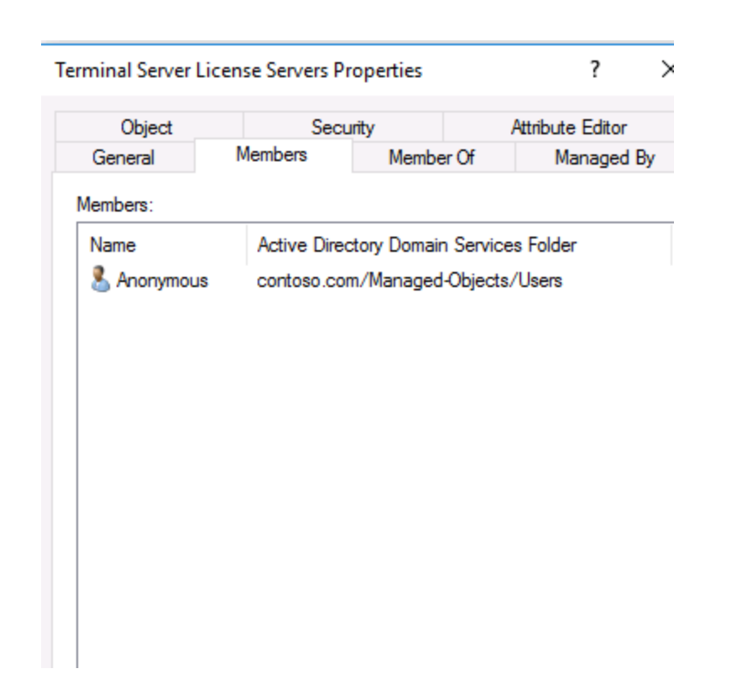The height and width of the screenshot is (700, 747).
Task: Click divider right of the Folder column header
Action: pos(671,246)
